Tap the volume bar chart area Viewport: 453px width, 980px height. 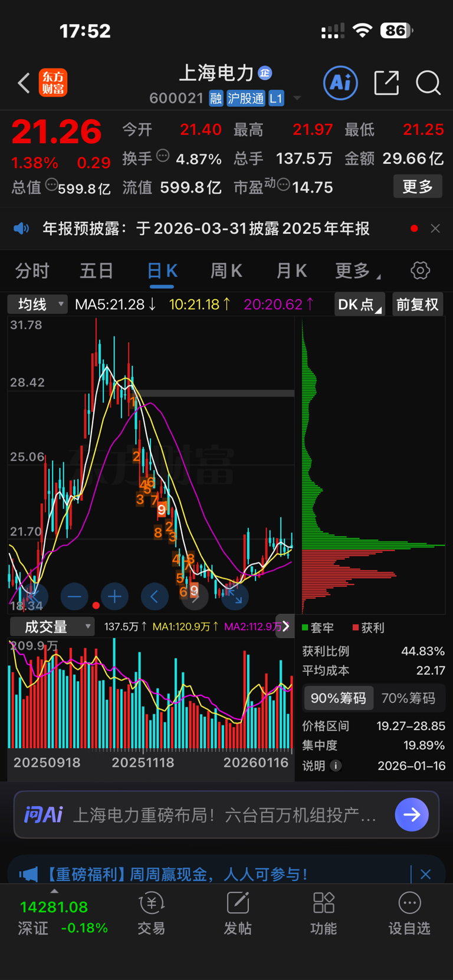pos(150,694)
